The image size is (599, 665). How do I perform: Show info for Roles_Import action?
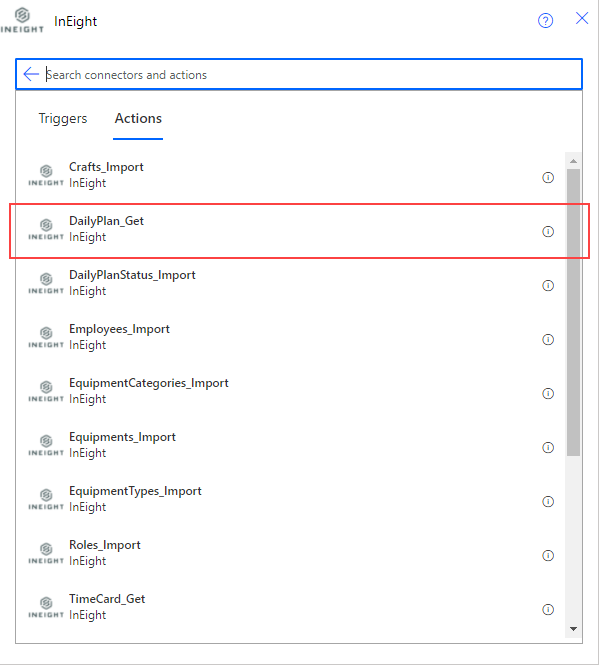point(548,555)
